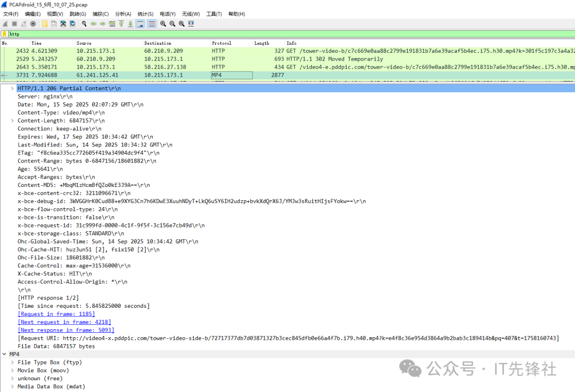This screenshot has height=392, width=575.
Task: Click the Save capture file icon
Action: click(x=54, y=24)
